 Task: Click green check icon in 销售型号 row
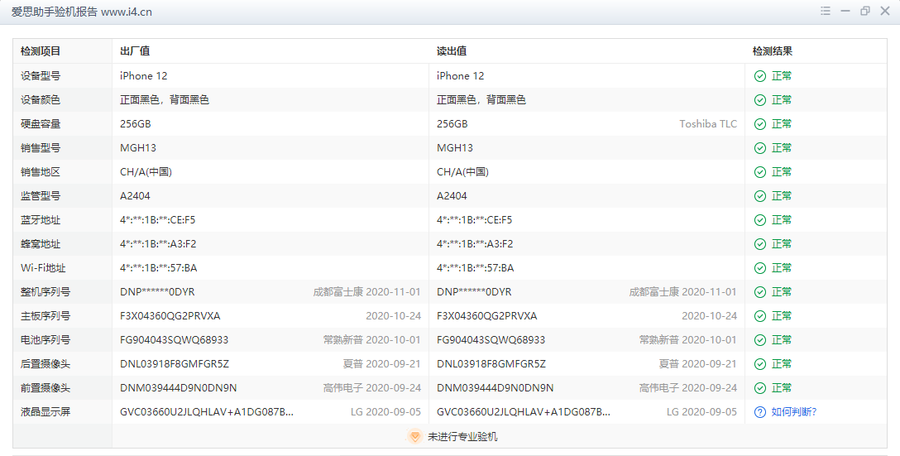[760, 148]
